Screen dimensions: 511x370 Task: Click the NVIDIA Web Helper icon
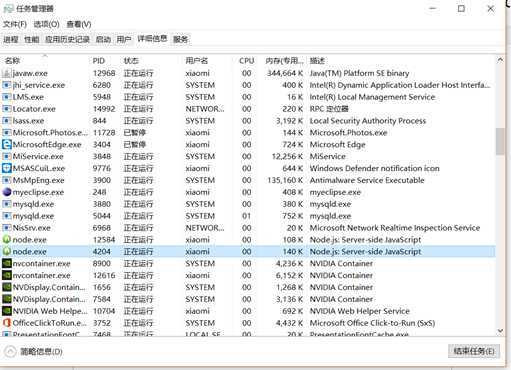pos(6,311)
